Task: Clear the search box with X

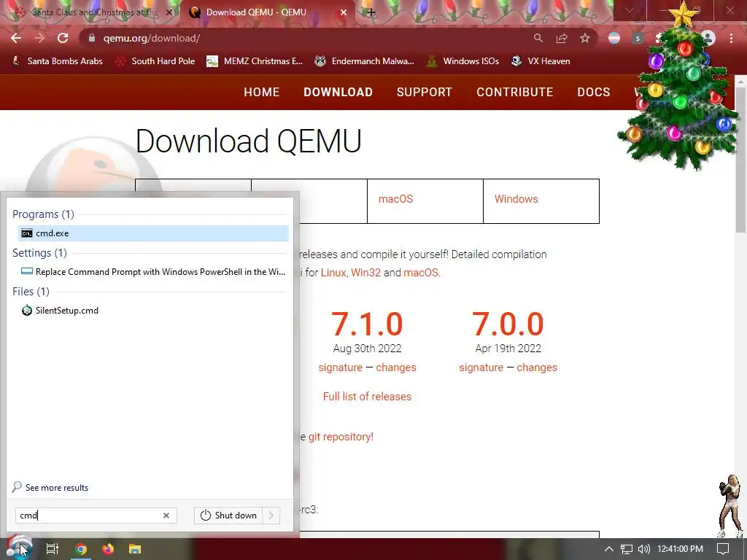Action: 166,516
